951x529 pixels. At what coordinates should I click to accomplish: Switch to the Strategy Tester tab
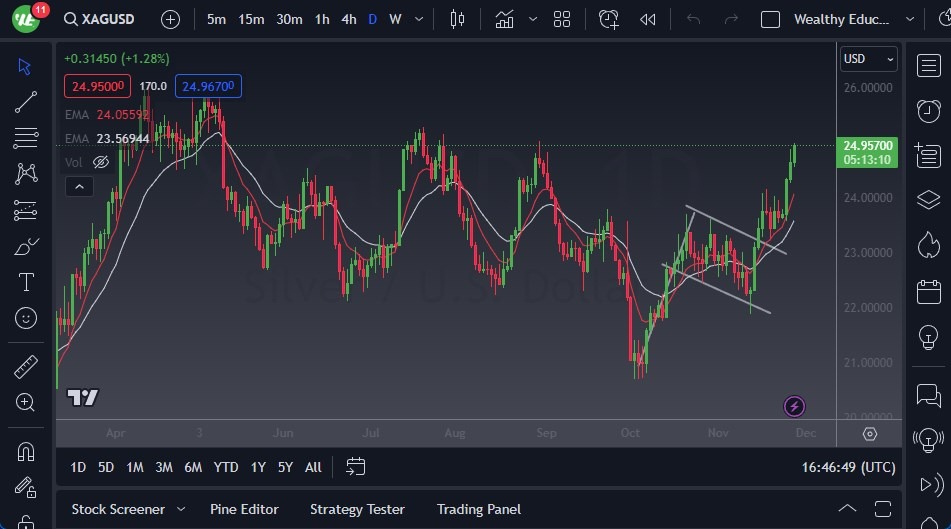[x=357, y=509]
